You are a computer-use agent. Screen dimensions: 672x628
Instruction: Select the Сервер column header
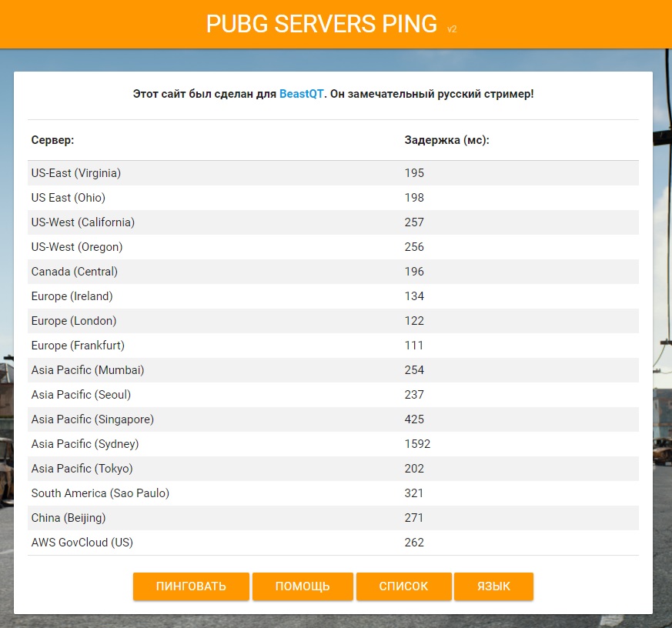tap(52, 140)
